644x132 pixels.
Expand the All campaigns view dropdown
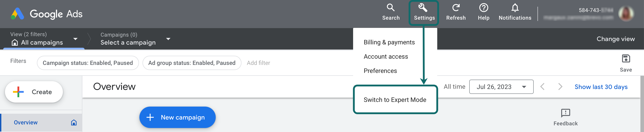(x=75, y=39)
